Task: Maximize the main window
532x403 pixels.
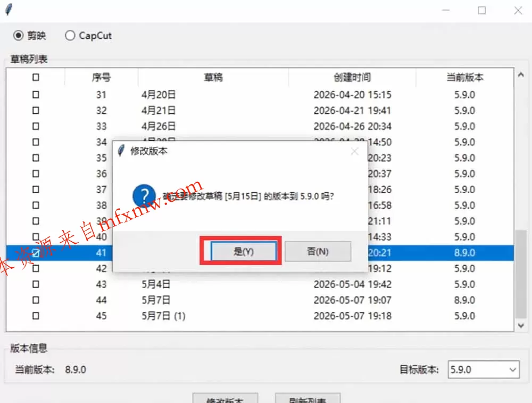Action: coord(482,11)
